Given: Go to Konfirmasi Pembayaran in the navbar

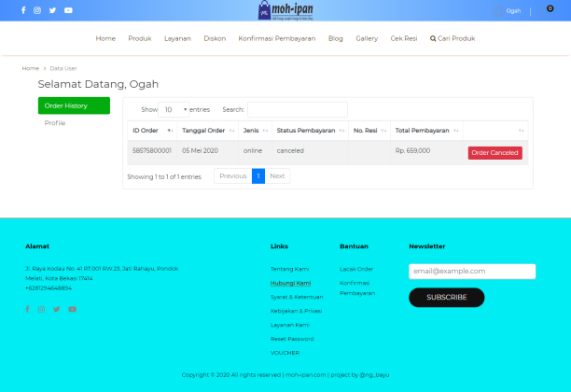Looking at the screenshot, I should click(x=277, y=38).
